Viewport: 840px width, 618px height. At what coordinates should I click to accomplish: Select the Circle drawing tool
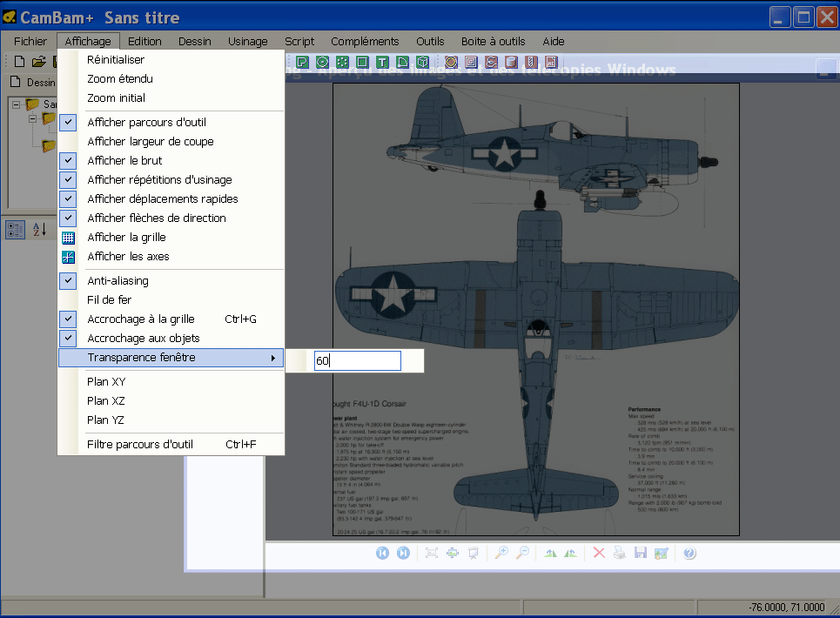coord(322,62)
